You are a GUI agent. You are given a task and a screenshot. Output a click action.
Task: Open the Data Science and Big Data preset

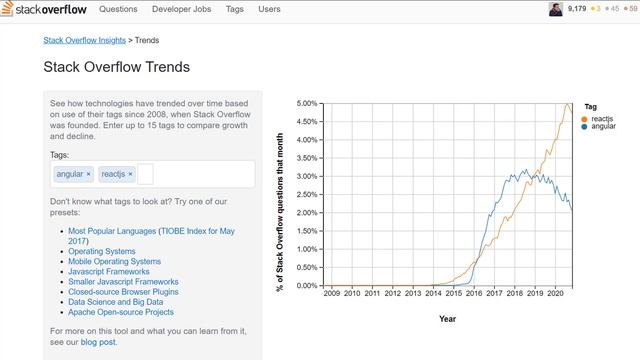(116, 302)
